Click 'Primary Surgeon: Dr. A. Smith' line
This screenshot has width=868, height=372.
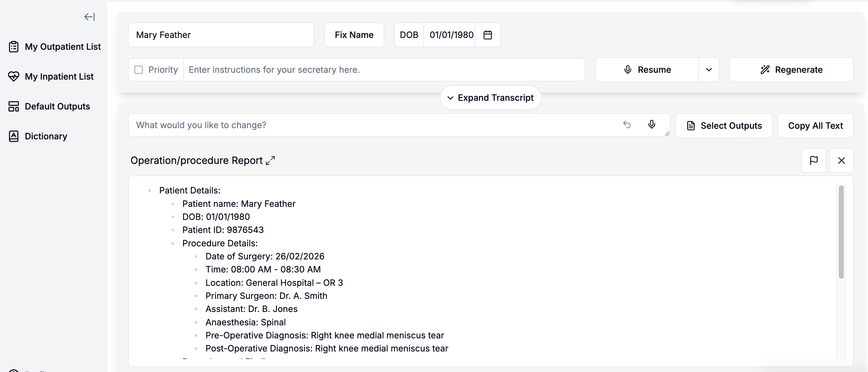pos(266,296)
